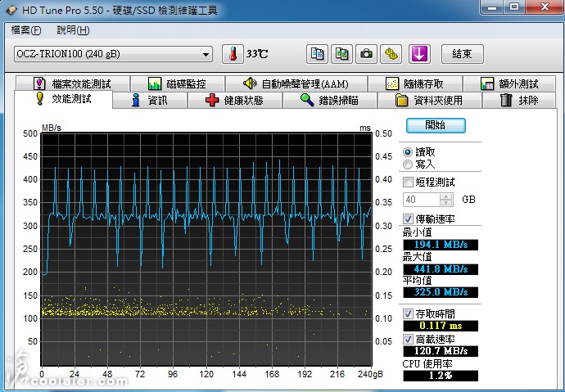Decrease GB value with down spinner arrow
The width and height of the screenshot is (565, 392).
coord(446,203)
